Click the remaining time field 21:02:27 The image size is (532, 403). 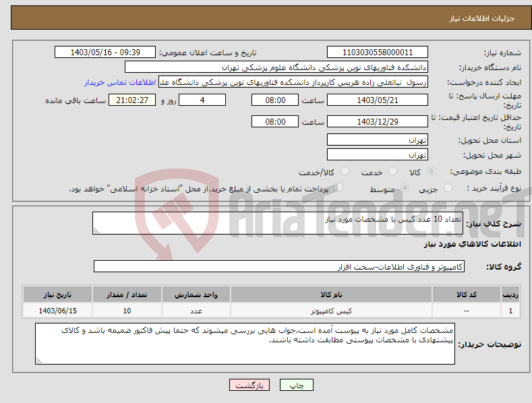coord(132,100)
